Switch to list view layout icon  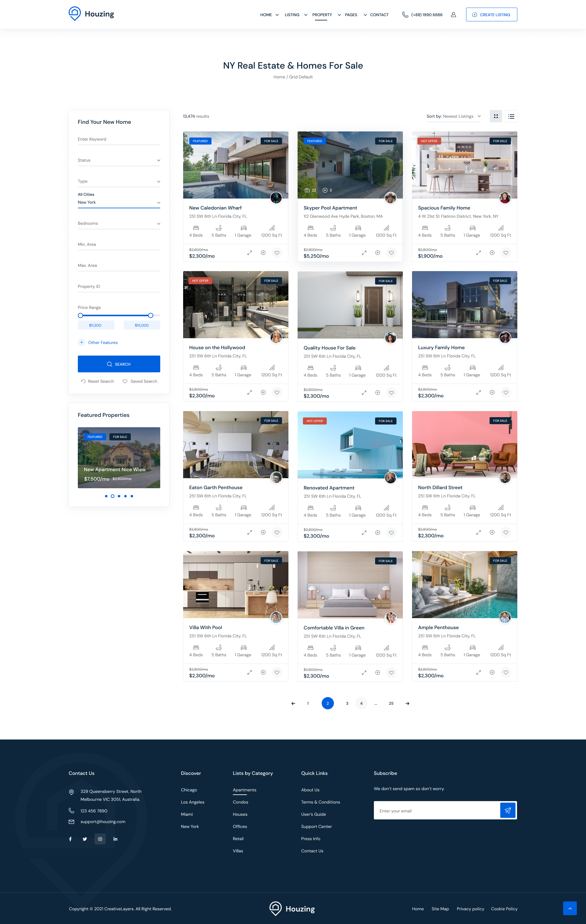tap(511, 116)
